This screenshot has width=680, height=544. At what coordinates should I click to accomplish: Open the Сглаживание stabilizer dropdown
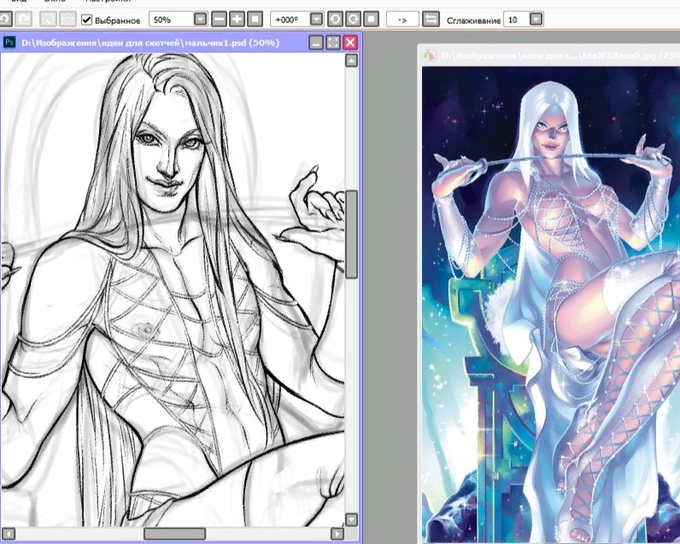(x=536, y=20)
